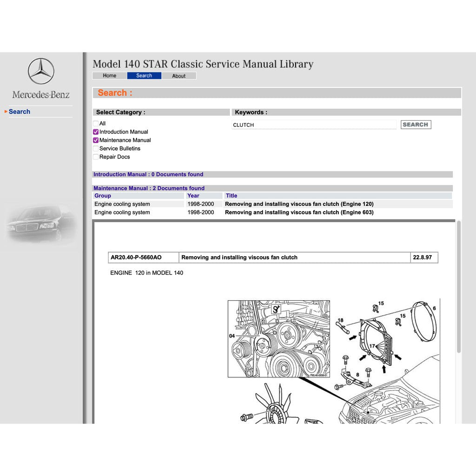Open the Engine 603 viscous fan clutch document

point(299,212)
